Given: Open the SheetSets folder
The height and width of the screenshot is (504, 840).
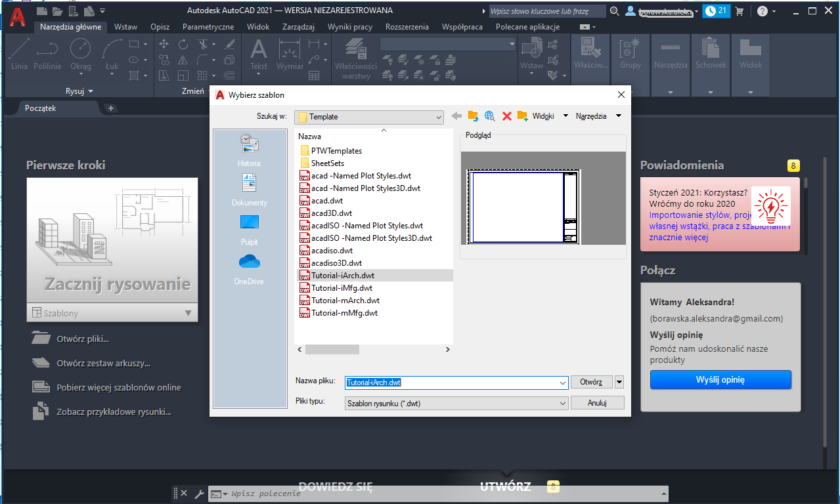Looking at the screenshot, I should [328, 163].
